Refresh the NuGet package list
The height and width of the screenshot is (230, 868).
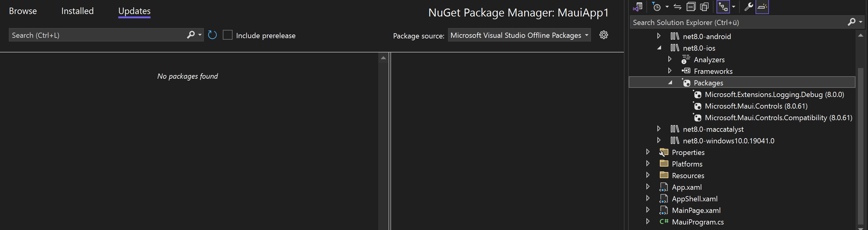point(212,35)
